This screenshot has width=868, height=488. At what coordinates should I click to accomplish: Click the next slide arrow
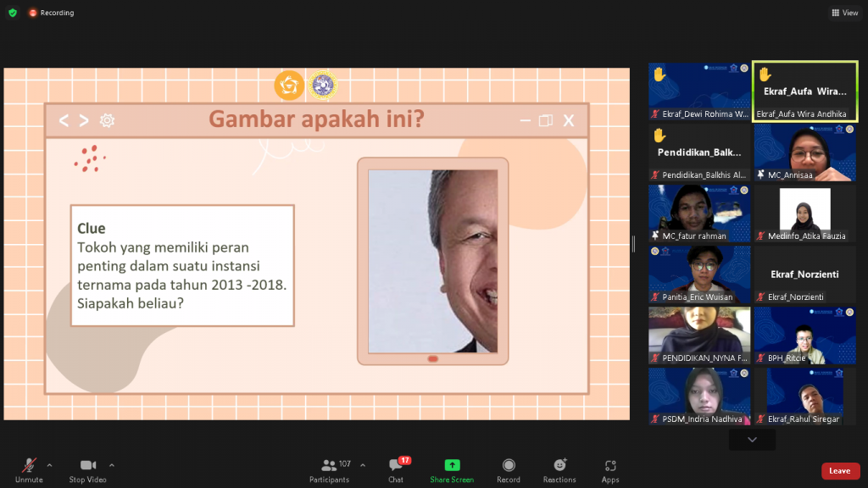click(x=84, y=120)
